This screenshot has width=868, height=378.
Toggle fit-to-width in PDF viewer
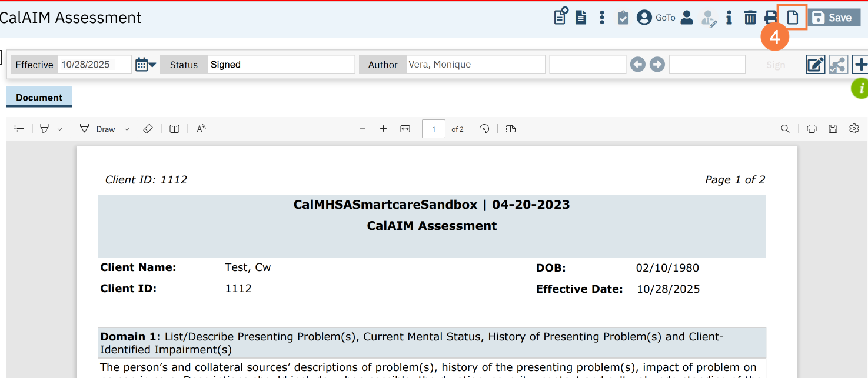tap(405, 129)
